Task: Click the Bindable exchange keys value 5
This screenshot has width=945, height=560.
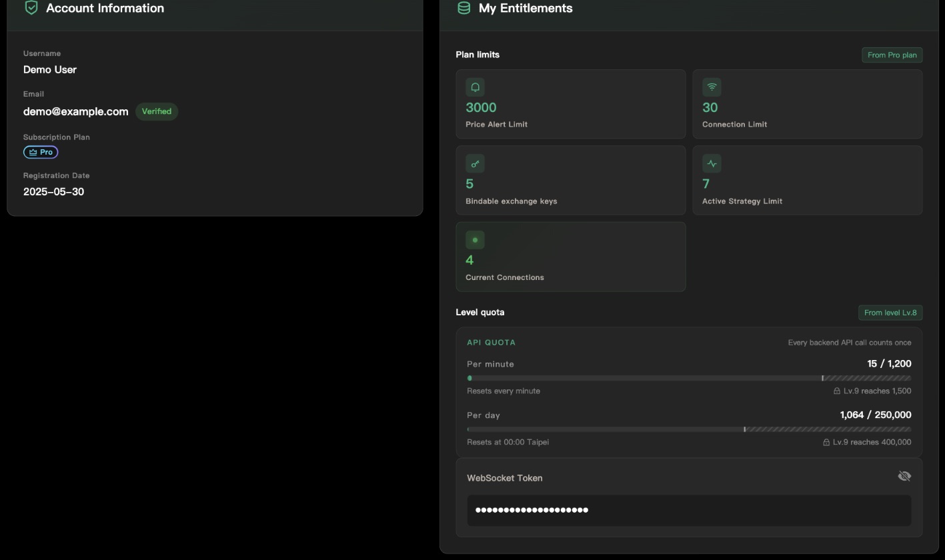Action: click(469, 184)
